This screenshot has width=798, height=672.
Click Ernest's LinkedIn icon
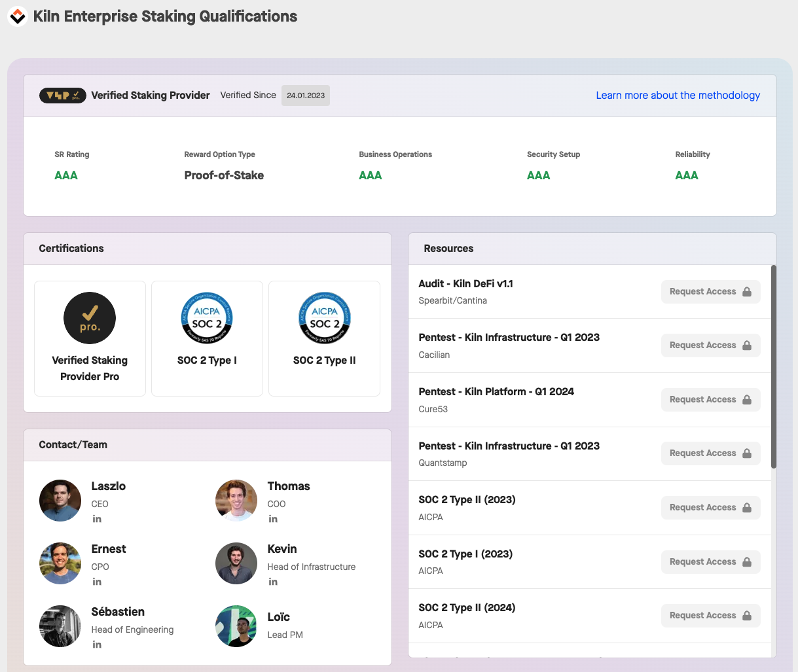[x=97, y=582]
